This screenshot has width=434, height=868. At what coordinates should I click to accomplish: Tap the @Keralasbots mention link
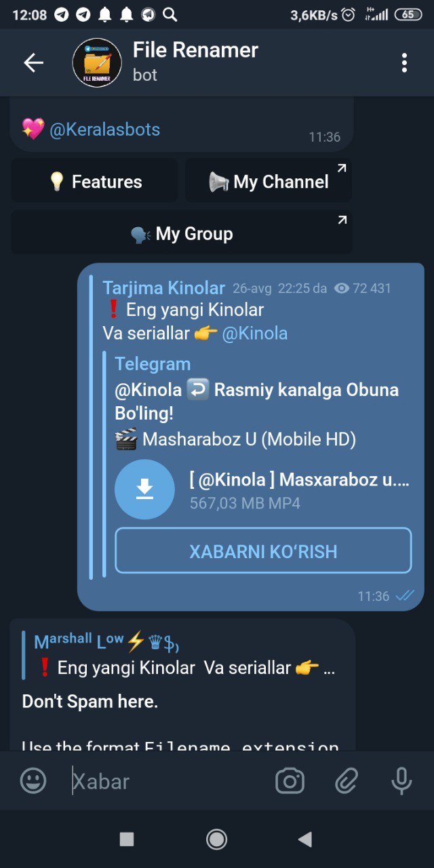pos(104,129)
